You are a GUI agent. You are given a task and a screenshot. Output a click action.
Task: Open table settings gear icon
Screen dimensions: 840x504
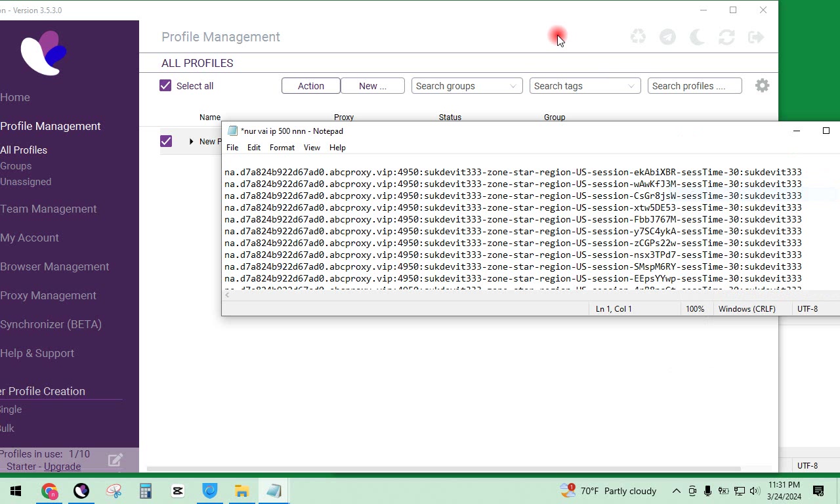tap(762, 86)
